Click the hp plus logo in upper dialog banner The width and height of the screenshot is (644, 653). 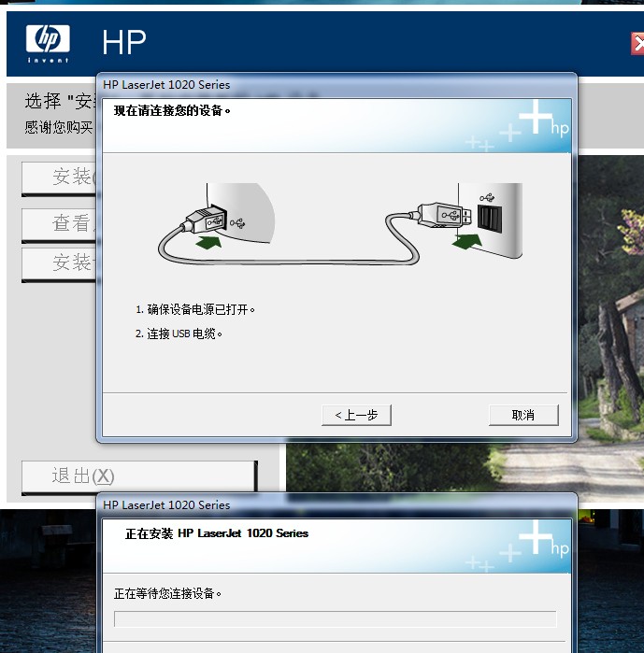[x=544, y=119]
